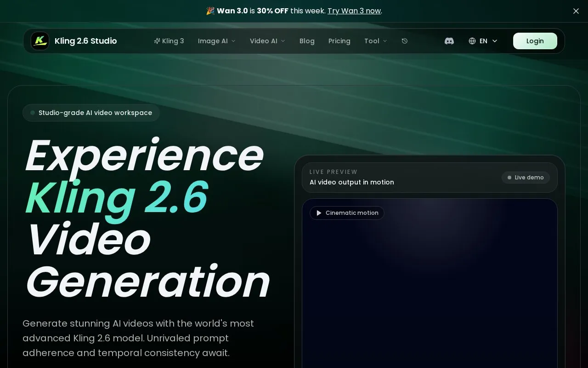588x368 pixels.
Task: Click the Login button
Action: (x=535, y=41)
